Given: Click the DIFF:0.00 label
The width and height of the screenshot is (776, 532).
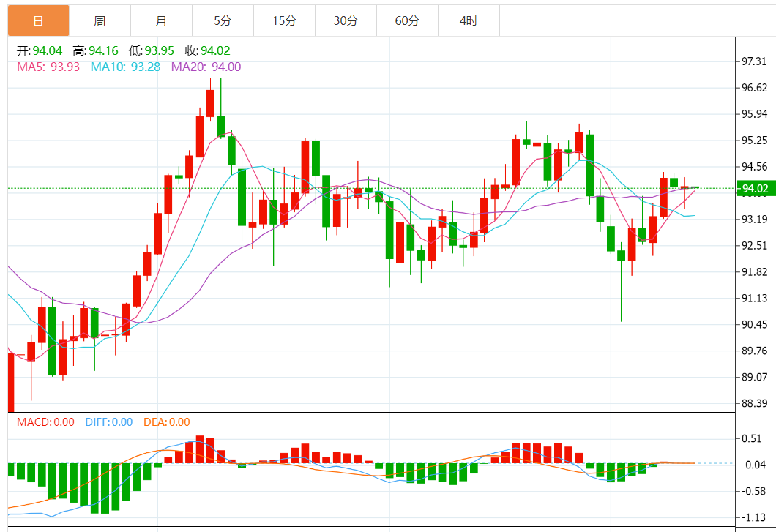Looking at the screenshot, I should (109, 422).
